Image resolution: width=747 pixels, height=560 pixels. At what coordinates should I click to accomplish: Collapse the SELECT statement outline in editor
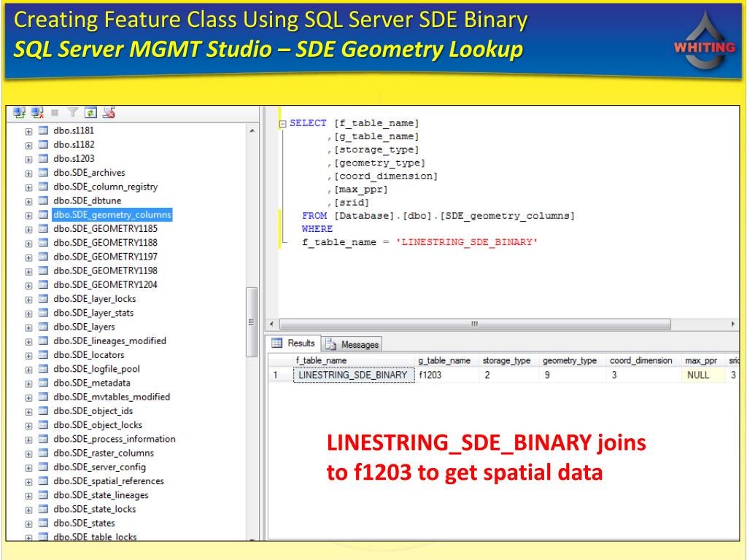[x=282, y=124]
